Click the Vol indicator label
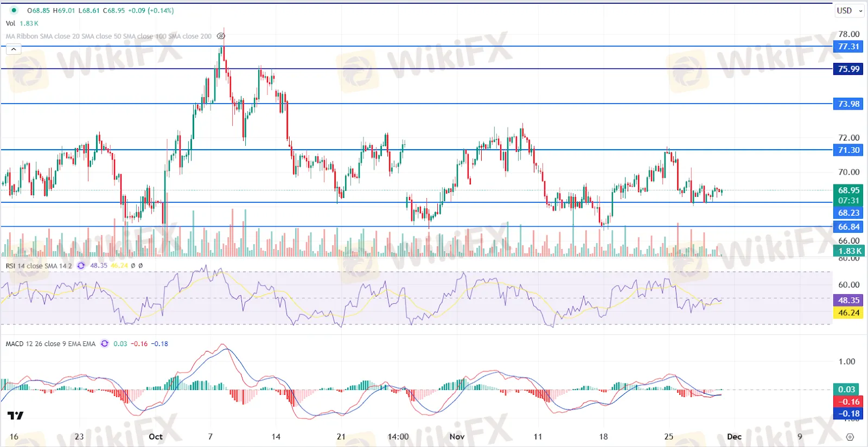Viewport: 868px width, 447px height. click(10, 23)
